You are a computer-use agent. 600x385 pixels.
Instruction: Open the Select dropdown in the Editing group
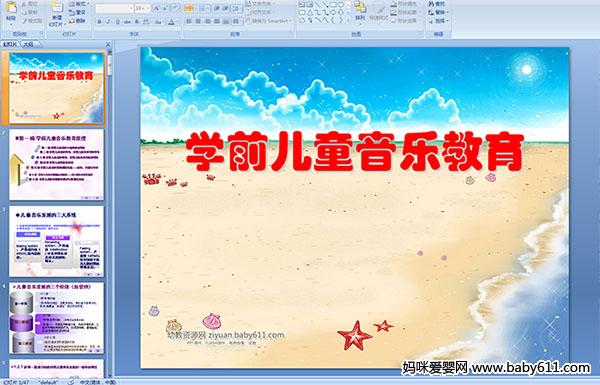[x=439, y=20]
